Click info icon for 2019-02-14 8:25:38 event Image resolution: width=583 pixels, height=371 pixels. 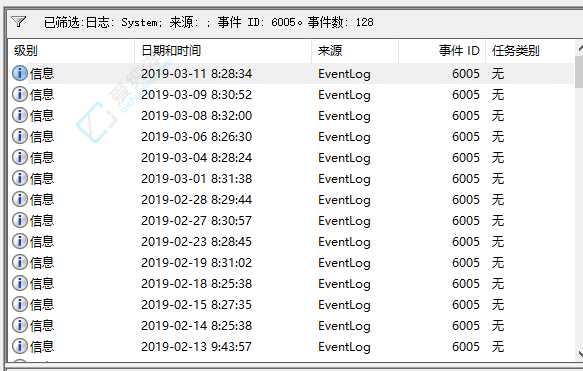tap(20, 325)
